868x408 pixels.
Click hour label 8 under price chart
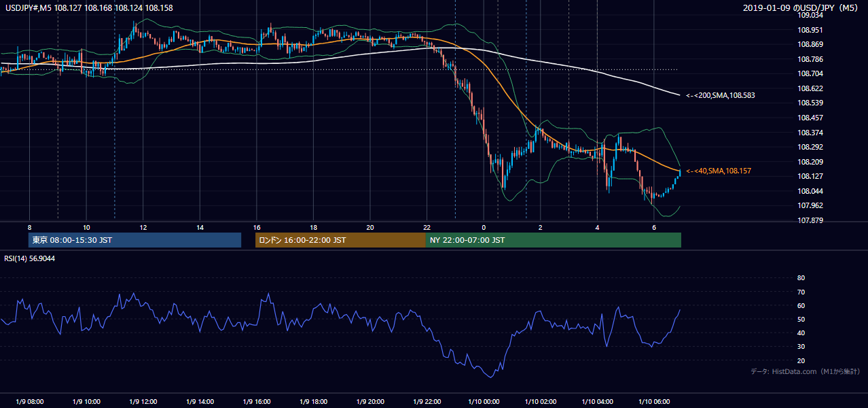click(x=29, y=227)
